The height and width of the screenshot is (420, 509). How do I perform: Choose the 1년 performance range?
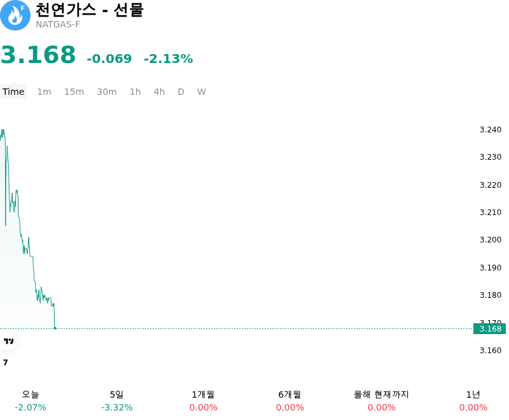(473, 401)
